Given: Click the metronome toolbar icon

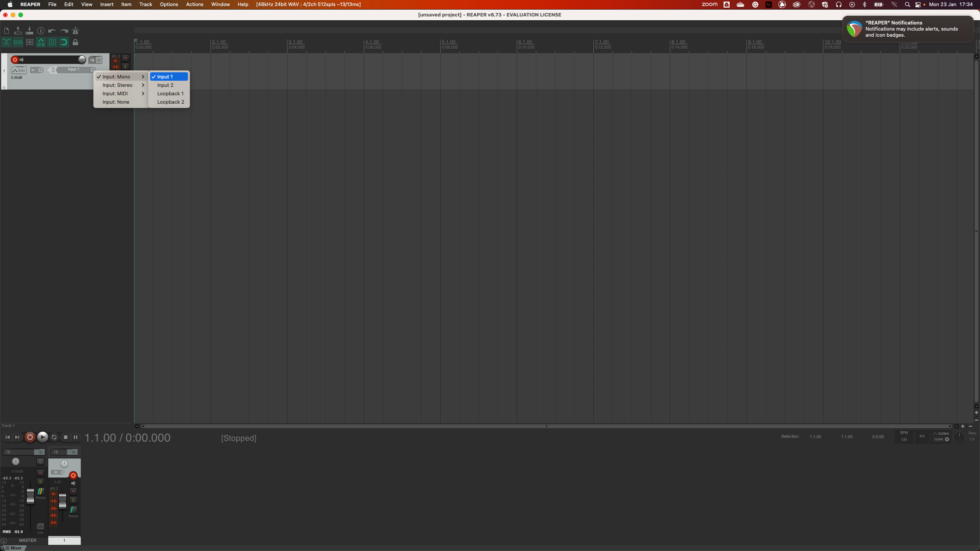Looking at the screenshot, I should point(75,31).
